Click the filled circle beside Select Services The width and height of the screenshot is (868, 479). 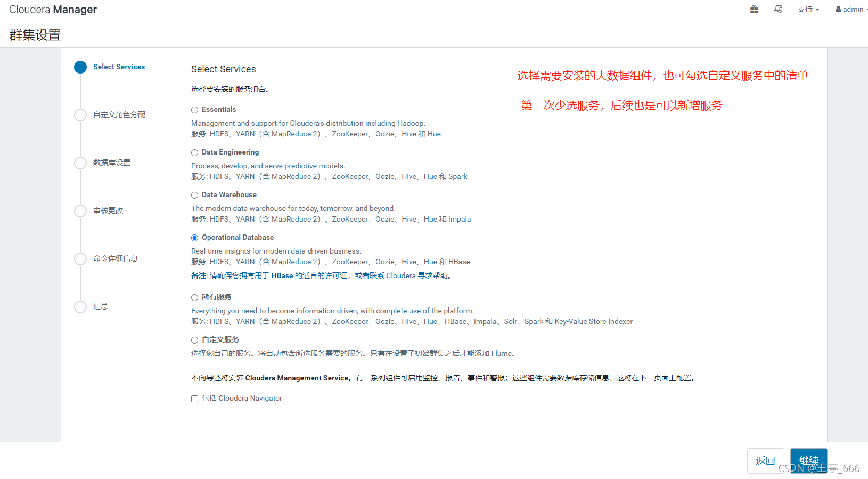pyautogui.click(x=80, y=67)
